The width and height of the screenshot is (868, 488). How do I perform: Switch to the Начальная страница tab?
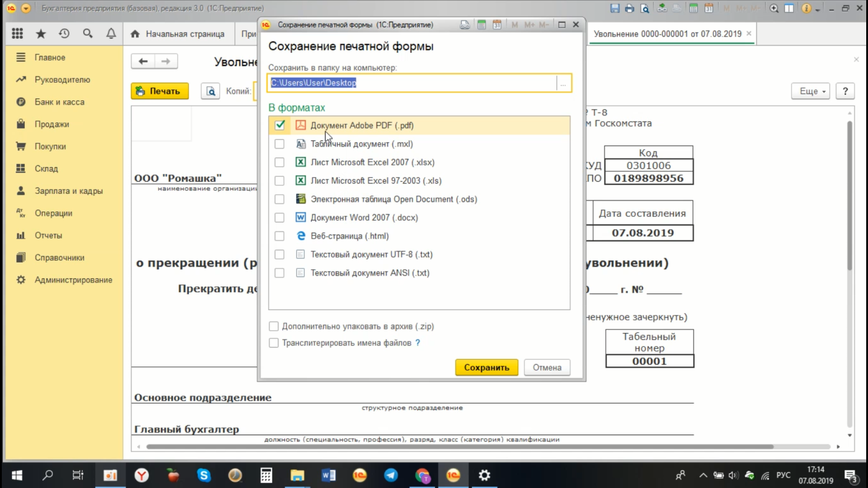tap(178, 34)
